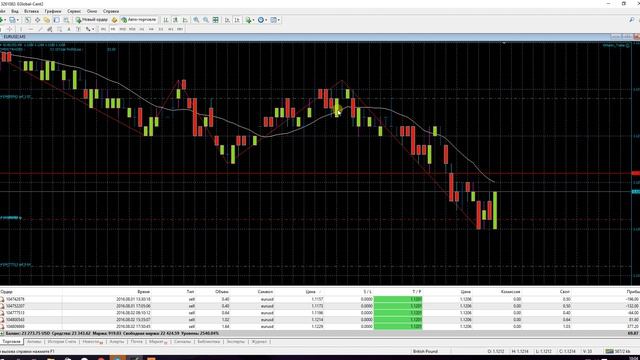This screenshot has width=640, height=360.
Task: Select the Text Label tool
Action: [x=78, y=29]
